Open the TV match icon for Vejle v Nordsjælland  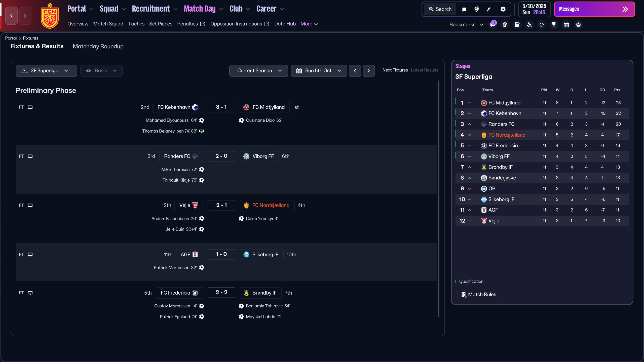coord(30,205)
